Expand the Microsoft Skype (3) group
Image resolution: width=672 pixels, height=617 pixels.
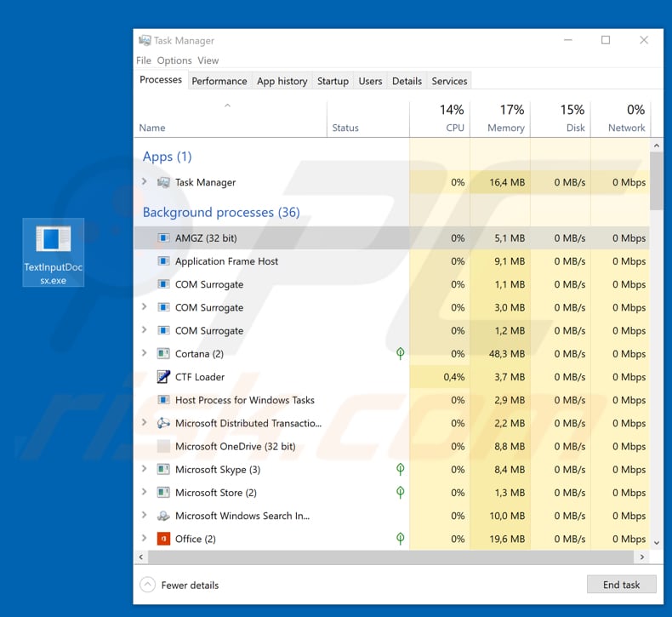pos(145,469)
